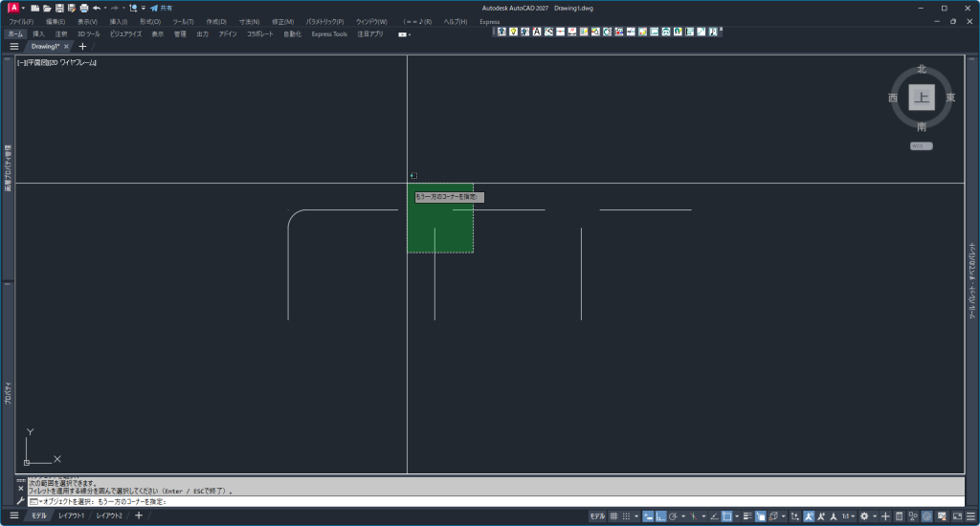Click the Save icon in quick access toolbar
Image resolution: width=980 pixels, height=526 pixels.
tap(59, 8)
